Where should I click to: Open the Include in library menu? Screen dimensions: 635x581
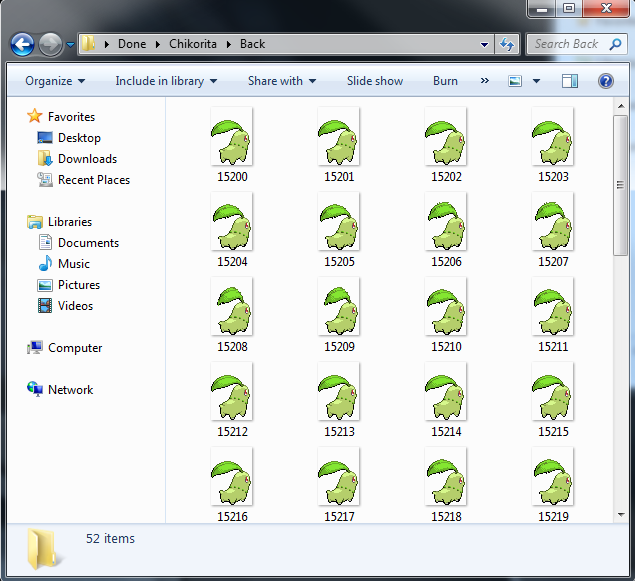point(166,81)
